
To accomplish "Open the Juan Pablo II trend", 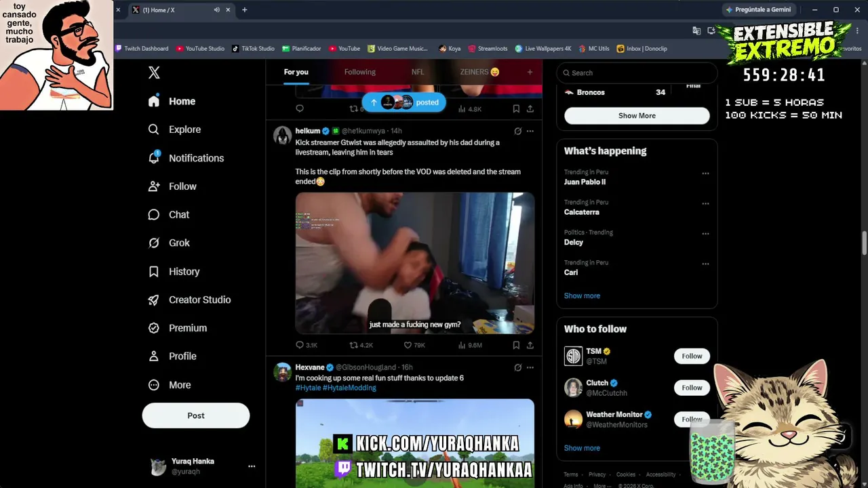I will click(585, 182).
